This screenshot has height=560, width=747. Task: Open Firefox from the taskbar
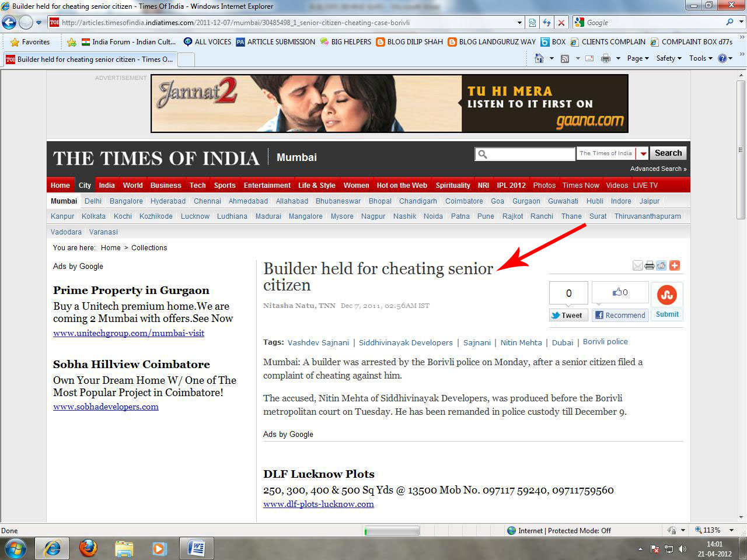(x=88, y=548)
